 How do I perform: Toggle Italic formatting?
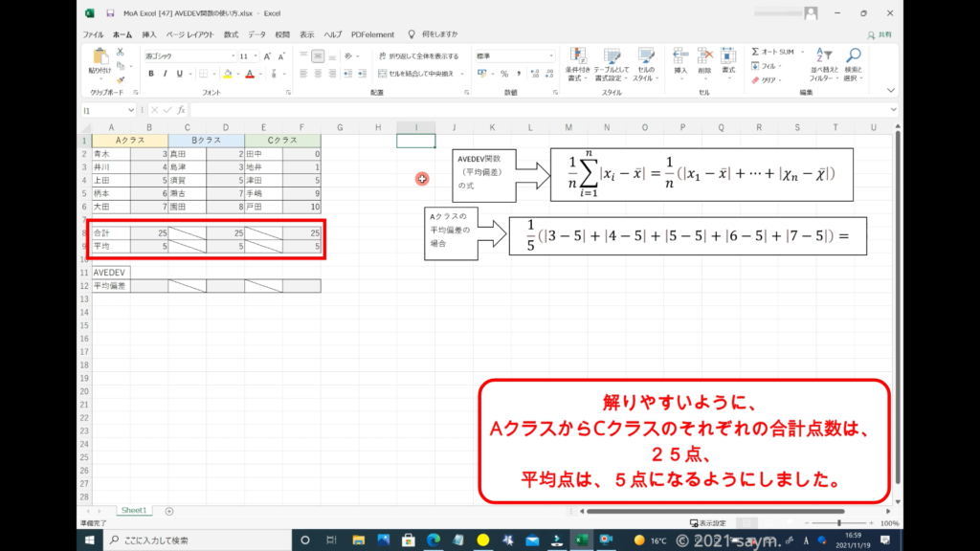166,74
